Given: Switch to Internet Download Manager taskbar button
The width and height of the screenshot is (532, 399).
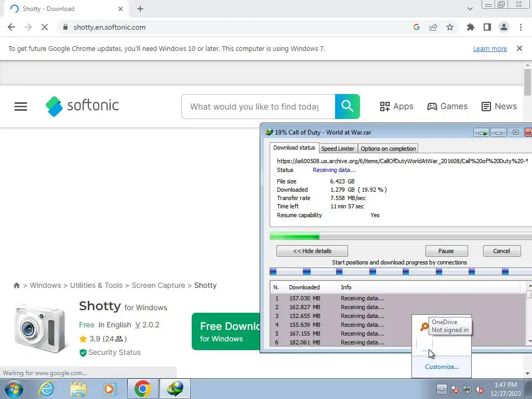Looking at the screenshot, I should [x=175, y=389].
